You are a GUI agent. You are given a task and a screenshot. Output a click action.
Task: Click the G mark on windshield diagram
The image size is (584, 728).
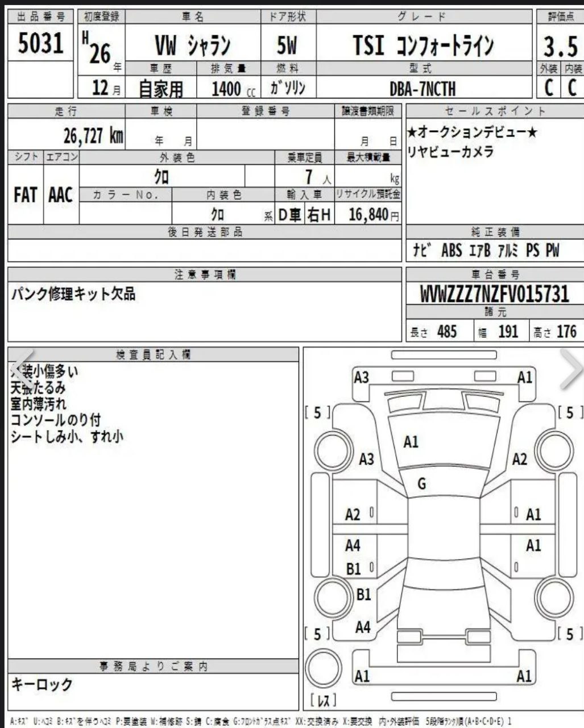421,484
